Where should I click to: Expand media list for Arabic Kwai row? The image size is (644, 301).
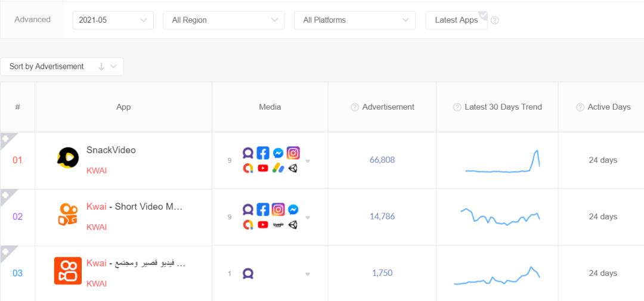[308, 274]
